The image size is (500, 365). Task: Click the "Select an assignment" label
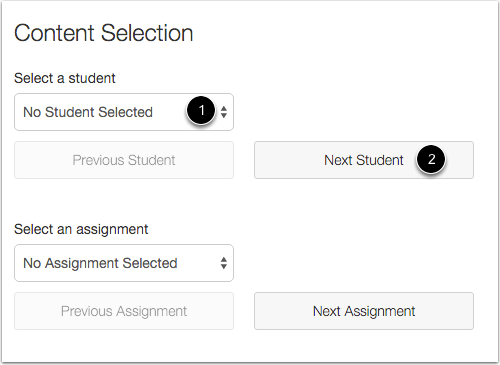point(81,229)
